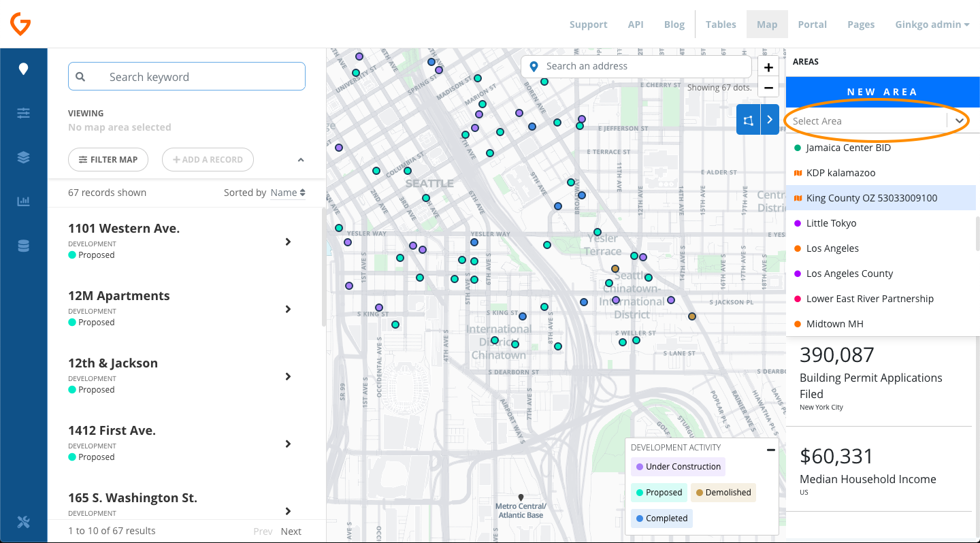This screenshot has height=543, width=980.
Task: Click the magnifier icon in keyword search
Action: point(80,77)
